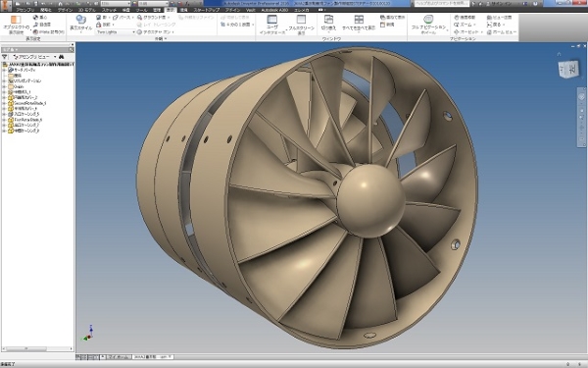This screenshot has width=588, height=368.
Task: Click the ViewCube in the viewport corner
Action: pyautogui.click(x=568, y=70)
